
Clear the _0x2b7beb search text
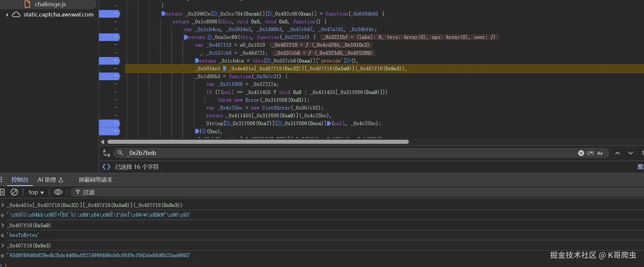[581, 153]
